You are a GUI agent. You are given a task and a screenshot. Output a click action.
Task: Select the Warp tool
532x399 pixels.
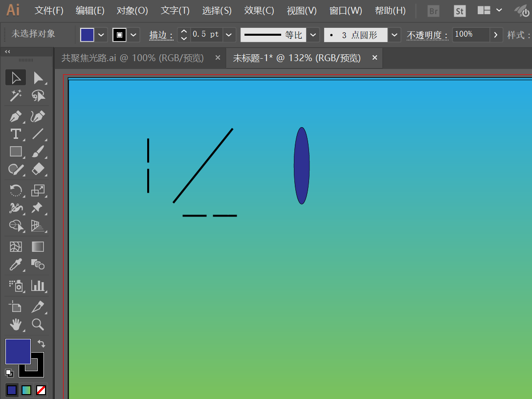point(16,208)
